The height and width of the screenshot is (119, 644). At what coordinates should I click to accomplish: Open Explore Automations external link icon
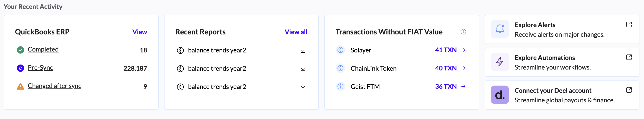click(629, 57)
